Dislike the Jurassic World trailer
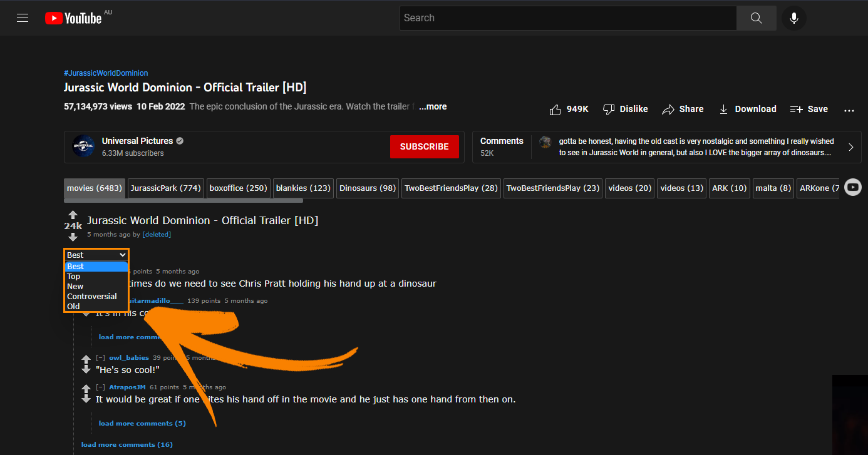This screenshot has height=455, width=868. [x=626, y=110]
